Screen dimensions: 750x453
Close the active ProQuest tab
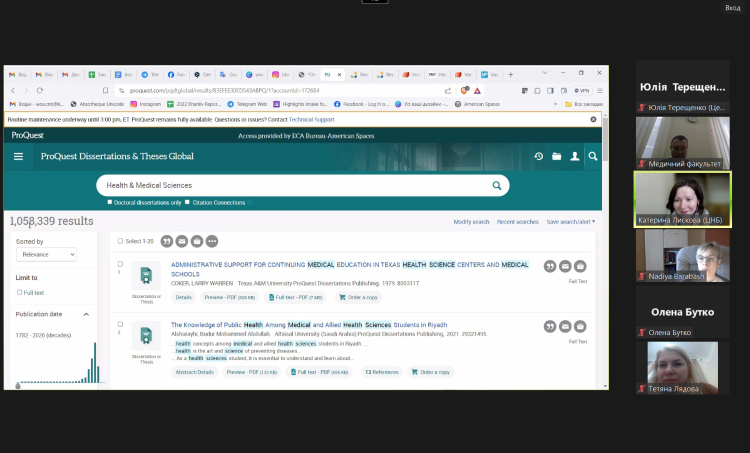[x=339, y=75]
